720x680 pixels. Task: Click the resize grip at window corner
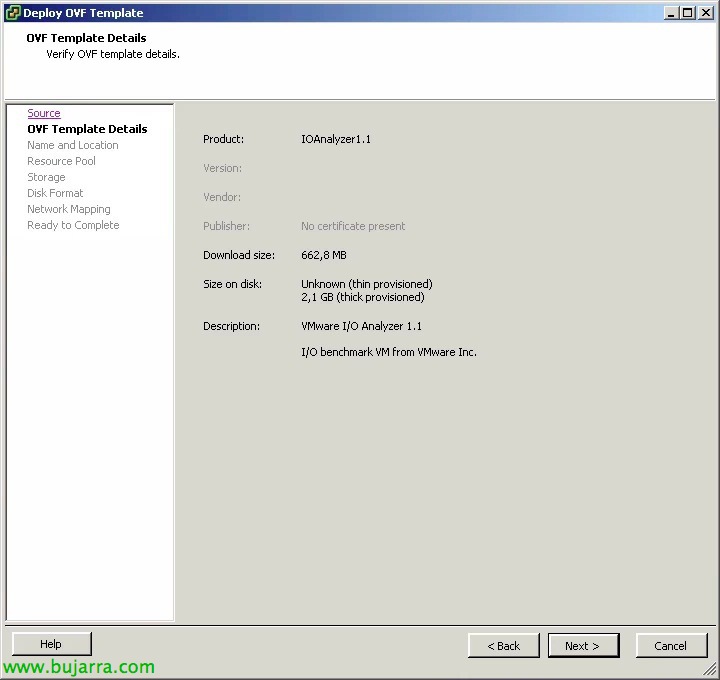(x=711, y=669)
